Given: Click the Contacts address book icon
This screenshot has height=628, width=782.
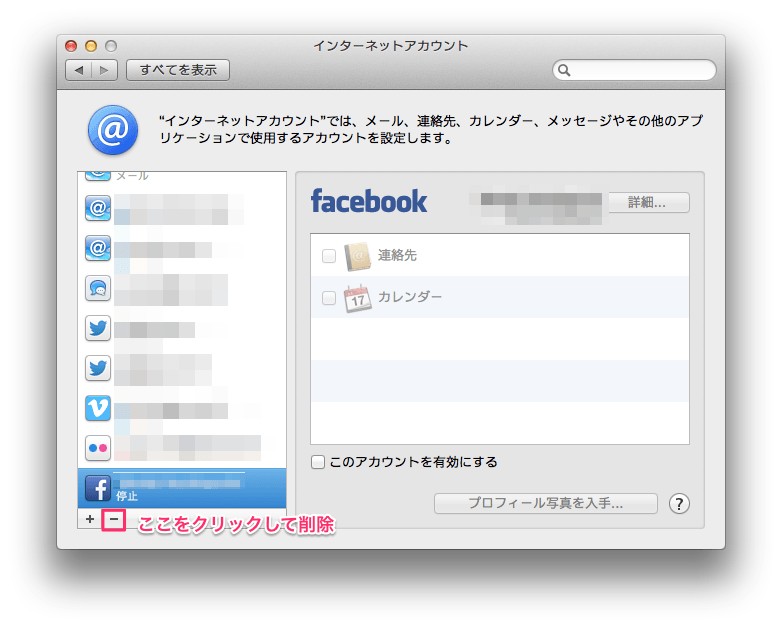Looking at the screenshot, I should [358, 256].
